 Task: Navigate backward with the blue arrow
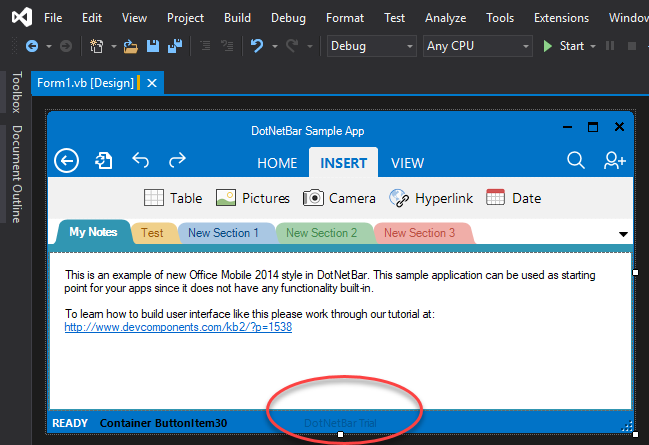(32, 46)
